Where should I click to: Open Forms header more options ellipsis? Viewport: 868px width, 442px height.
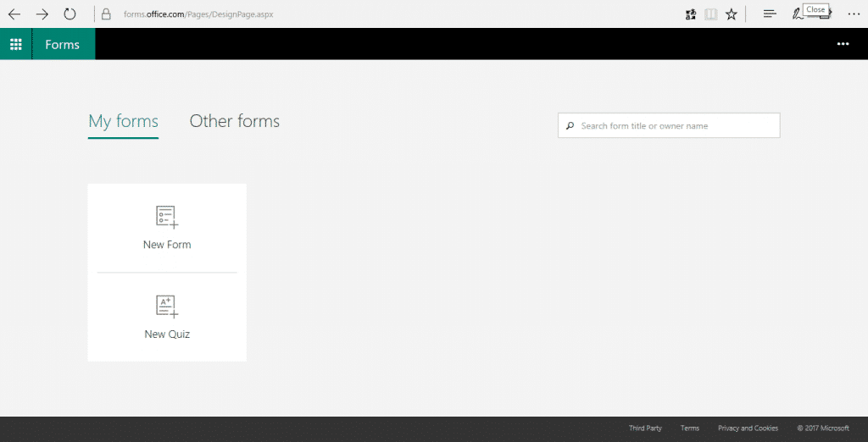coord(843,44)
